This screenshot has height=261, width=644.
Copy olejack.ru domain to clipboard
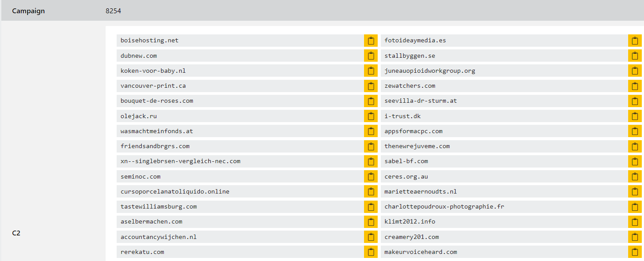click(371, 116)
